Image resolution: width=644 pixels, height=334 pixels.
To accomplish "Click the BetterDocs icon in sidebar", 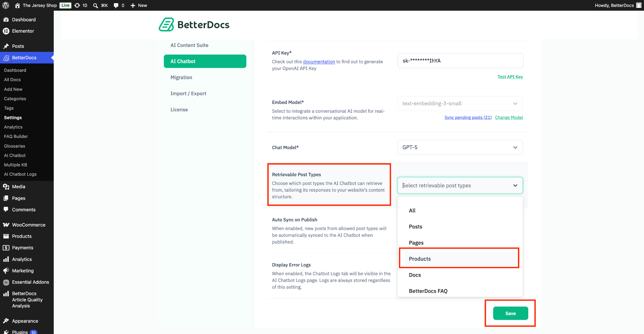I will pyautogui.click(x=6, y=58).
